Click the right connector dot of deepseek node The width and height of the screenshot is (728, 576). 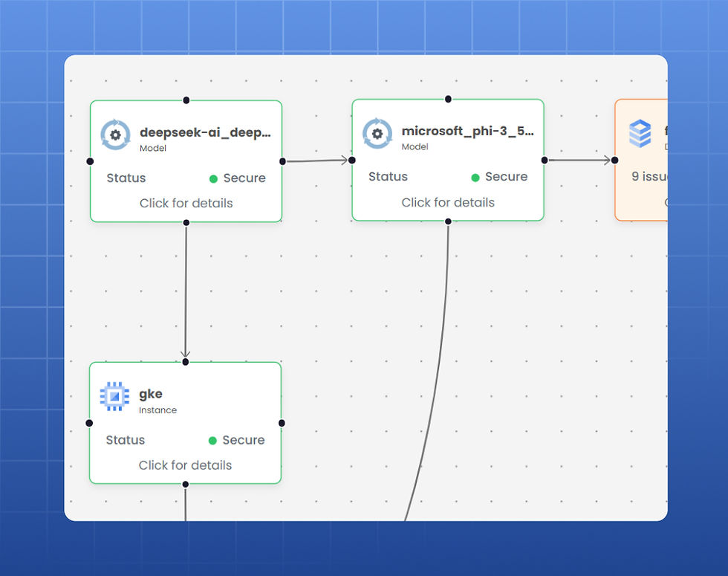[282, 161]
